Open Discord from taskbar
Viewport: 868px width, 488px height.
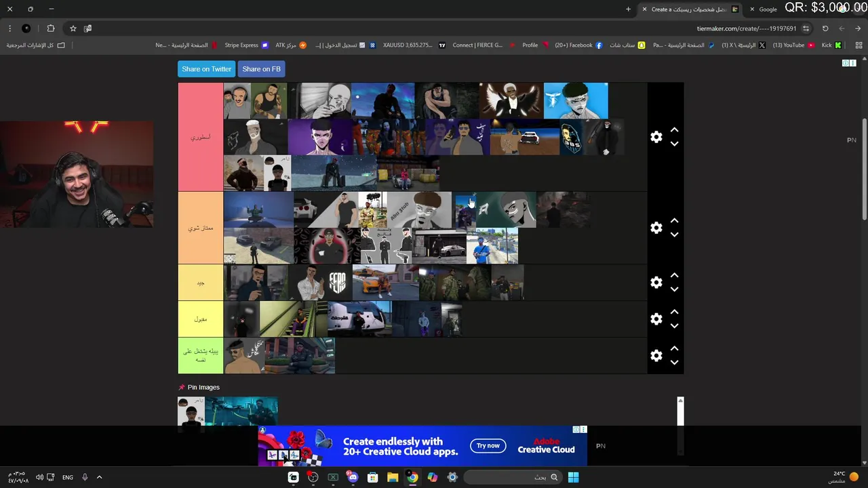[353, 477]
